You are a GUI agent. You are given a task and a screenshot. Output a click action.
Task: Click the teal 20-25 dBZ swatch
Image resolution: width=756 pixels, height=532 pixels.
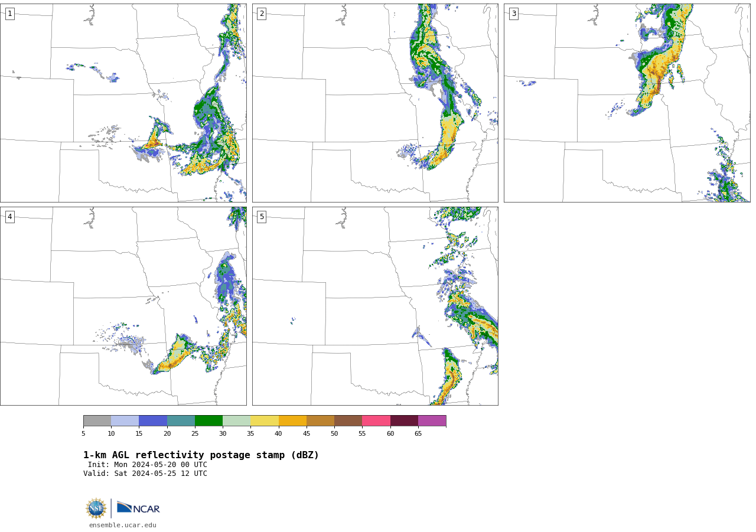click(181, 420)
